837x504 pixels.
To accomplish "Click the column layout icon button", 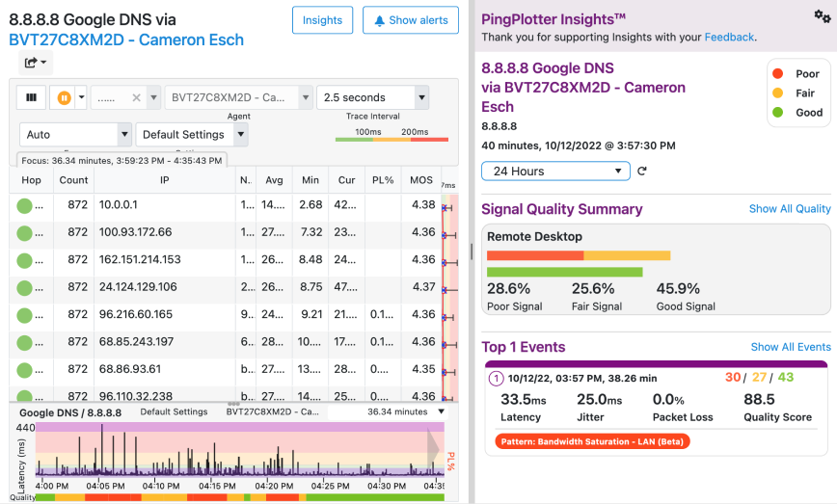I will tap(32, 97).
